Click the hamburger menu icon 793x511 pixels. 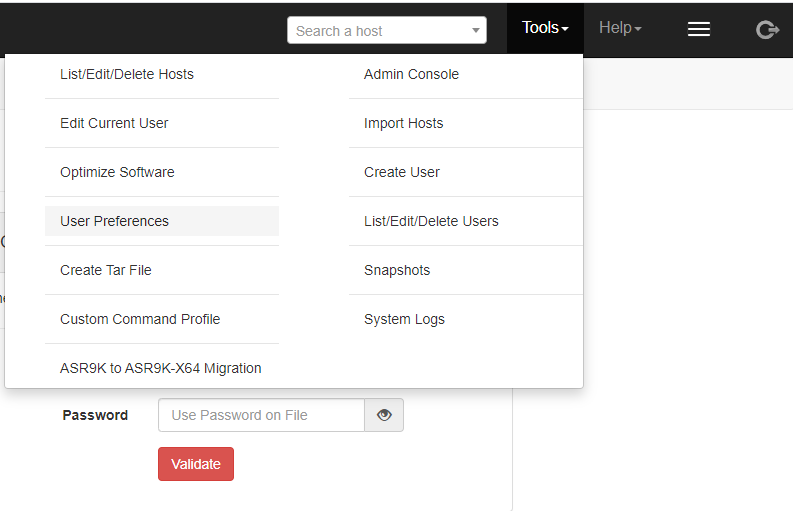(x=698, y=29)
